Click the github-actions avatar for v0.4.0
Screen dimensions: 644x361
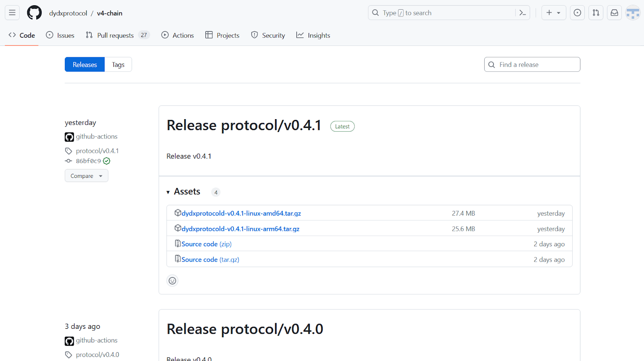(x=69, y=341)
